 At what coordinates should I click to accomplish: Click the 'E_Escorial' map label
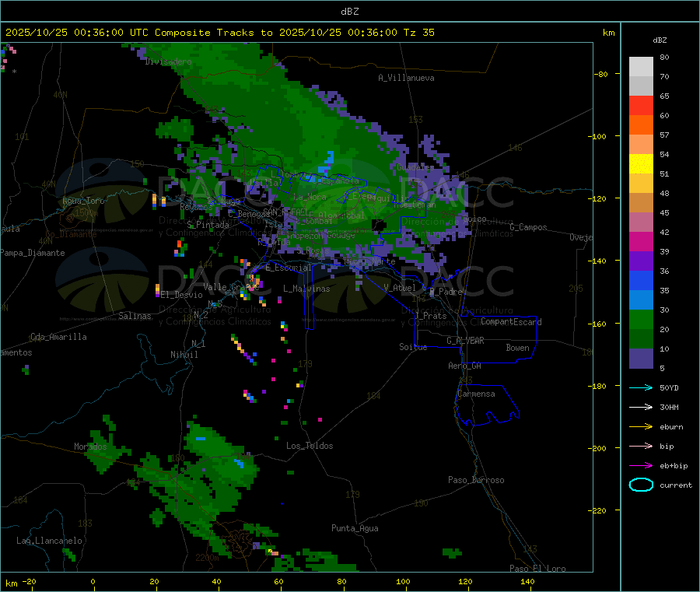coord(289,268)
